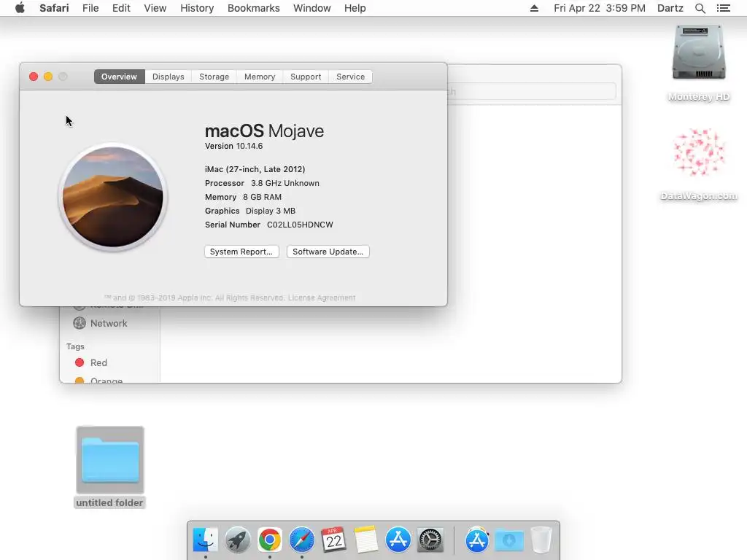
Task: Open the File menu
Action: point(90,8)
